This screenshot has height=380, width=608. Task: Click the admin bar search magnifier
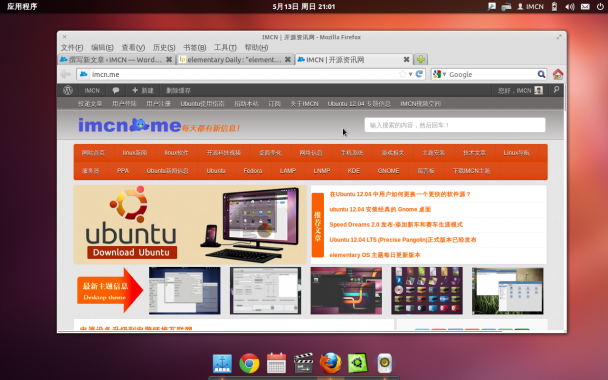(556, 90)
